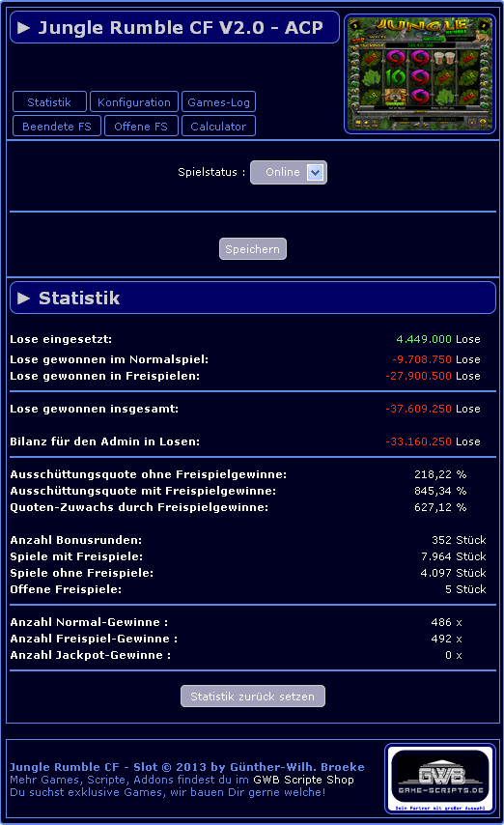Image resolution: width=504 pixels, height=825 pixels.
Task: Select the Offene FS tab
Action: point(141,126)
